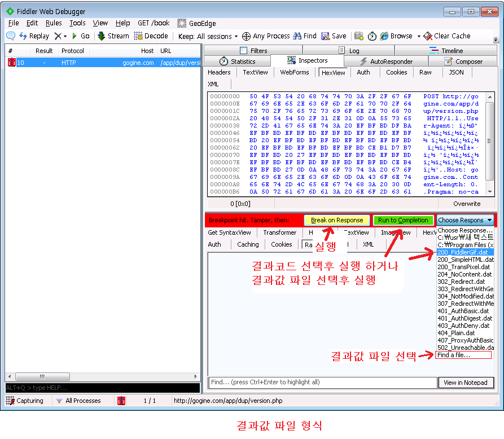This screenshot has width=504, height=439.
Task: Click Go to resume breakpoint
Action: click(x=81, y=36)
